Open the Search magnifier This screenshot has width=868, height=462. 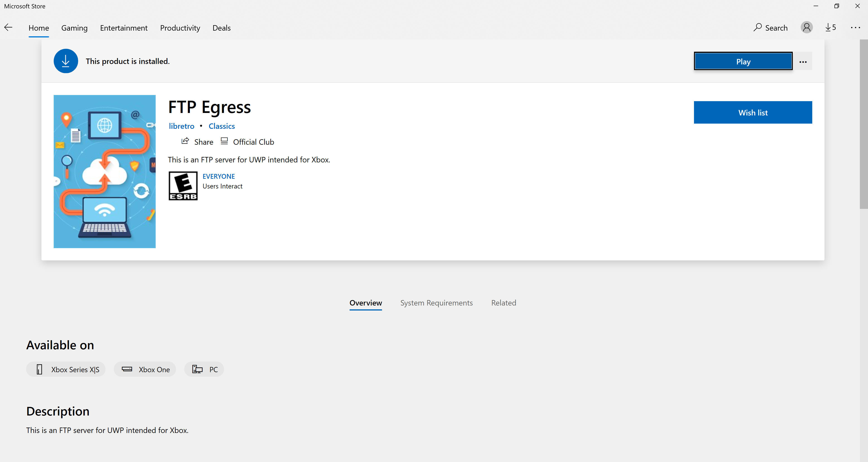[757, 27]
